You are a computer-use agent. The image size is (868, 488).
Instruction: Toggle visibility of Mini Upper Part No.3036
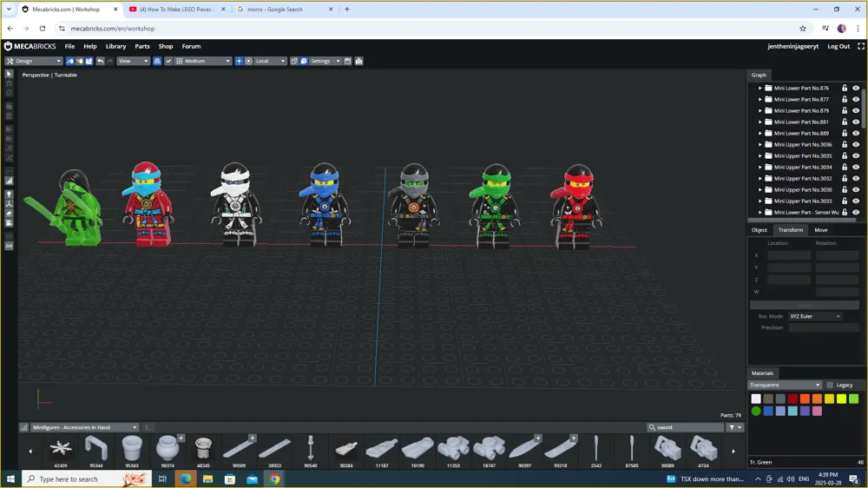(856, 144)
